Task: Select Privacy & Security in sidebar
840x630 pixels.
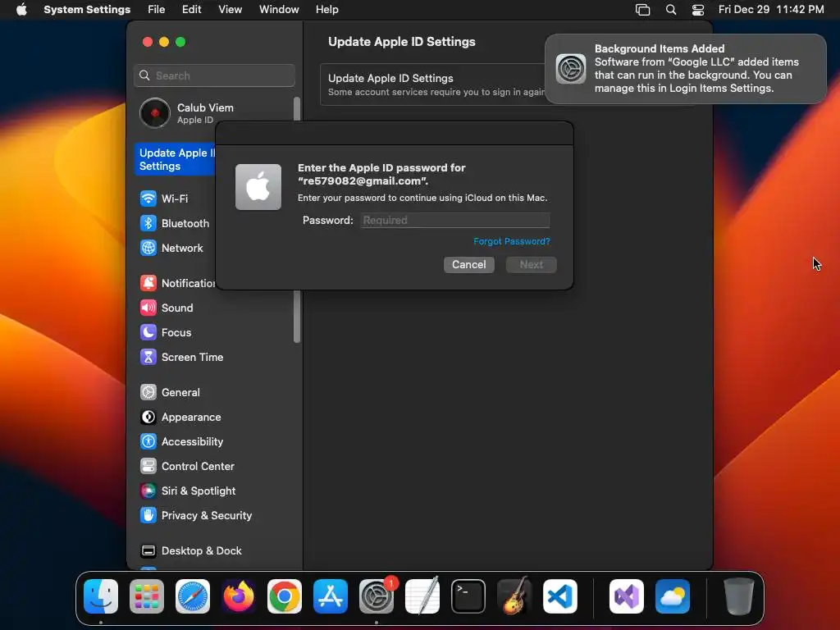Action: [195, 516]
